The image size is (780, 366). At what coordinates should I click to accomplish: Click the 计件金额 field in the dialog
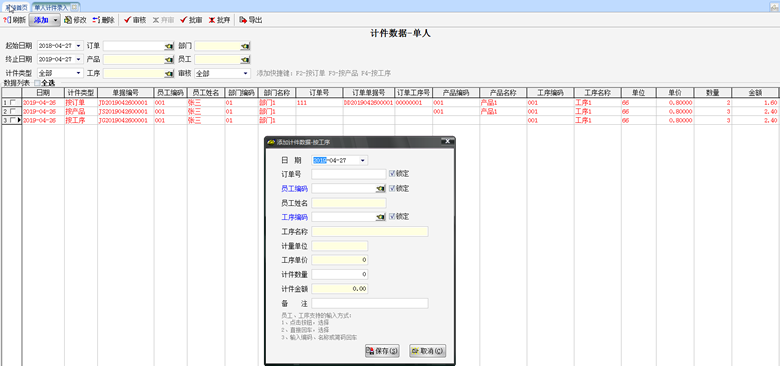(340, 289)
